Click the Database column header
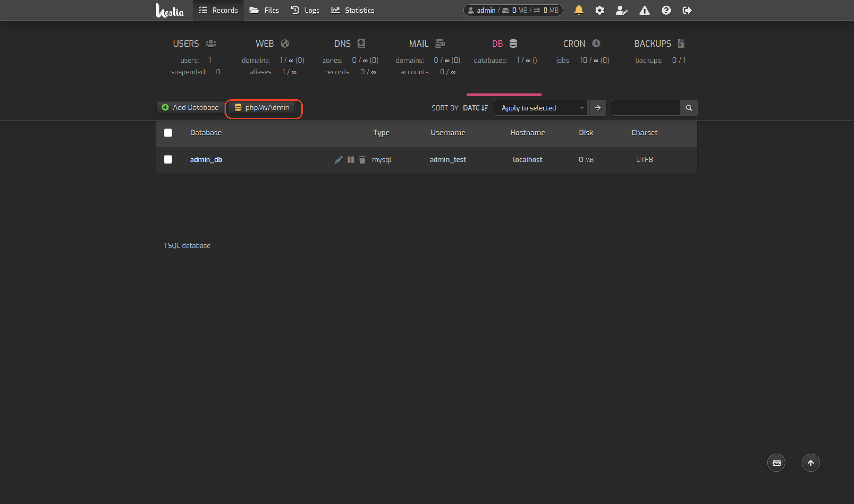 point(206,133)
